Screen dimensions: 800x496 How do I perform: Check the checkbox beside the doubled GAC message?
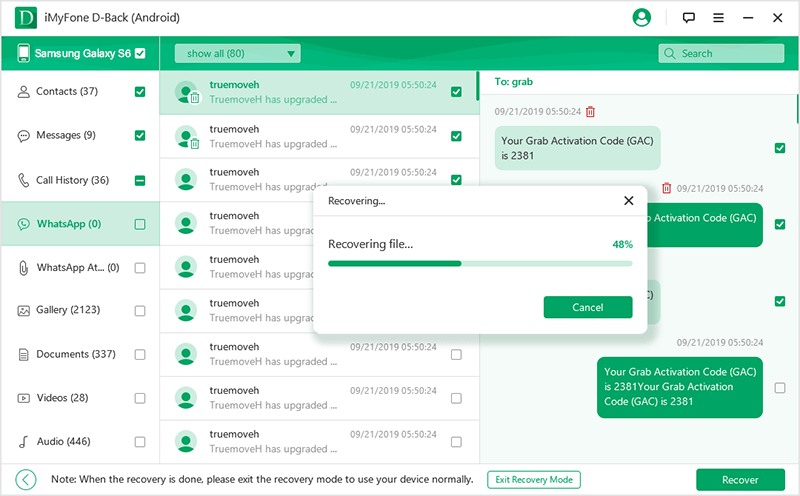pyautogui.click(x=780, y=388)
